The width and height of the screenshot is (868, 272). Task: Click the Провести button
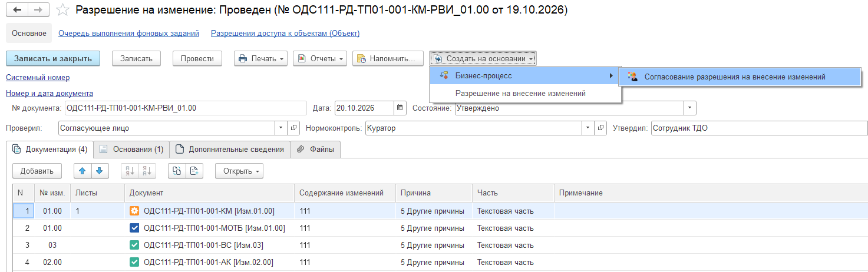(197, 58)
